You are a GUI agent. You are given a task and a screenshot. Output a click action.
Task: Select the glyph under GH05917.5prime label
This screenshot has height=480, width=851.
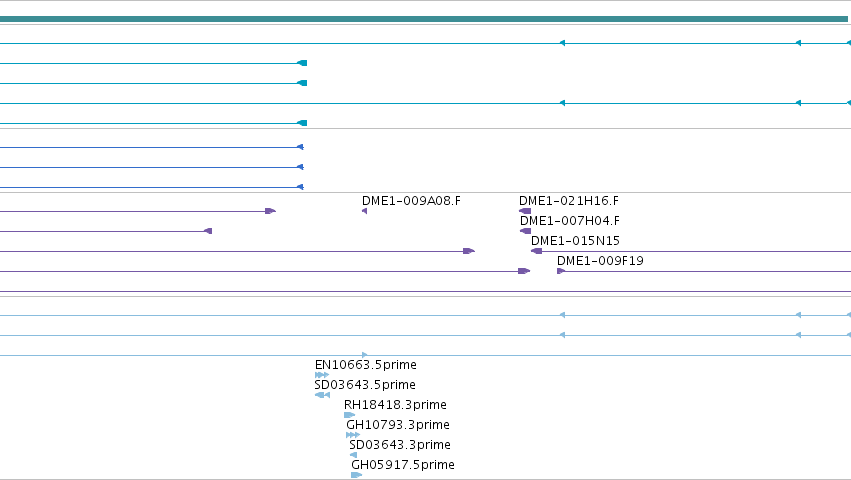coord(357,475)
